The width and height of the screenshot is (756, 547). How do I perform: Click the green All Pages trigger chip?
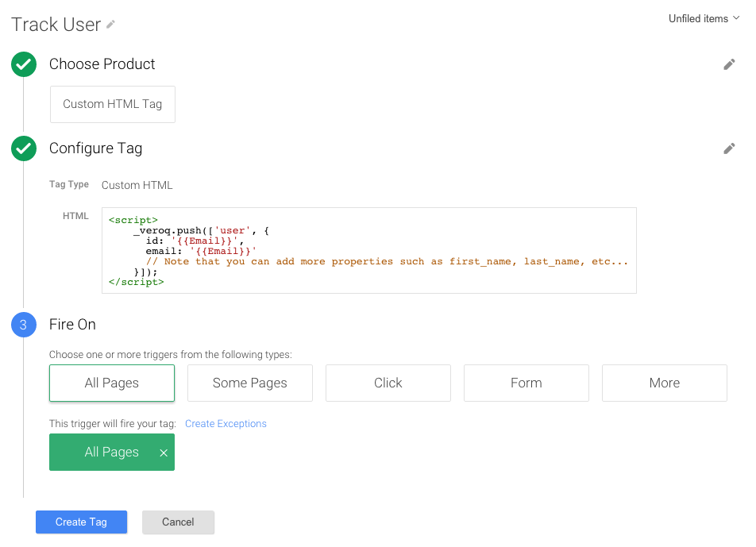[x=111, y=452]
